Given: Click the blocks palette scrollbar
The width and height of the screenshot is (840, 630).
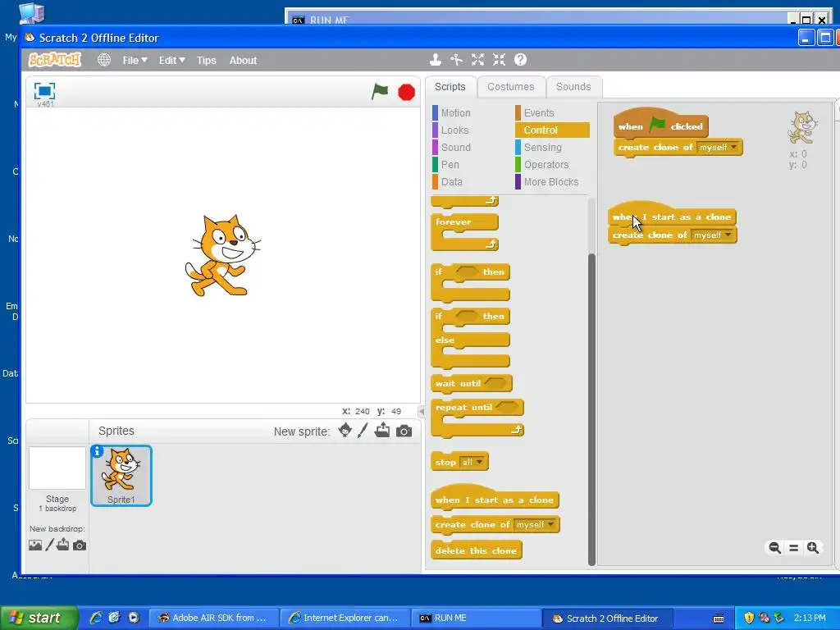Looking at the screenshot, I should point(591,409).
